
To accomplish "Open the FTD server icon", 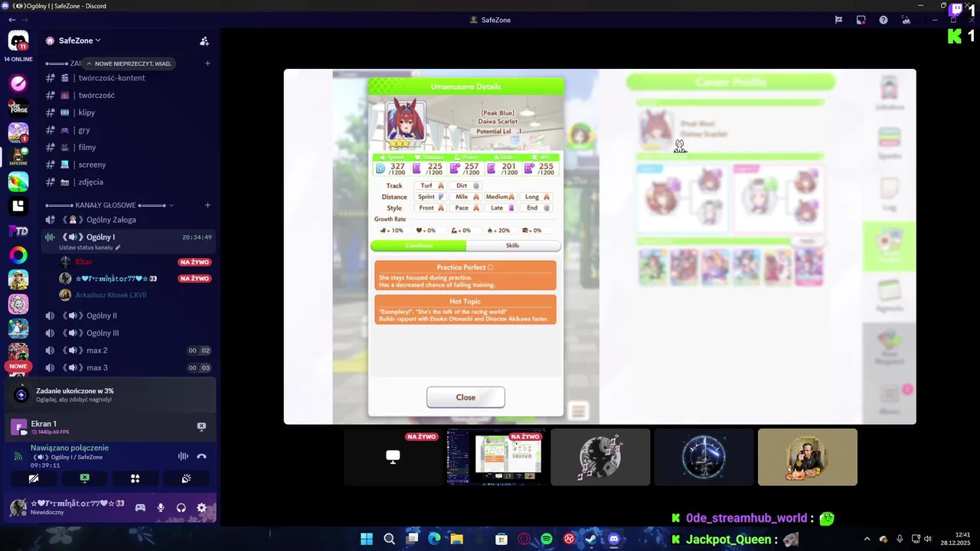I will [18, 230].
